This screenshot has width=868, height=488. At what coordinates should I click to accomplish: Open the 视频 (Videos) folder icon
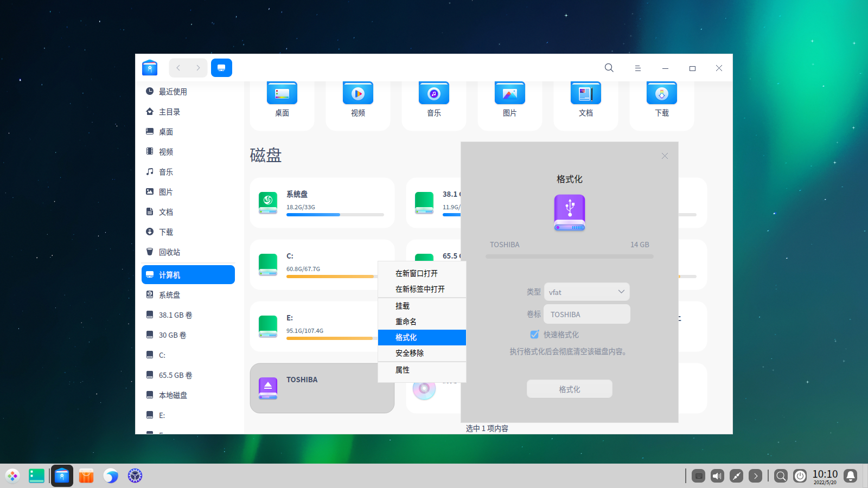358,93
